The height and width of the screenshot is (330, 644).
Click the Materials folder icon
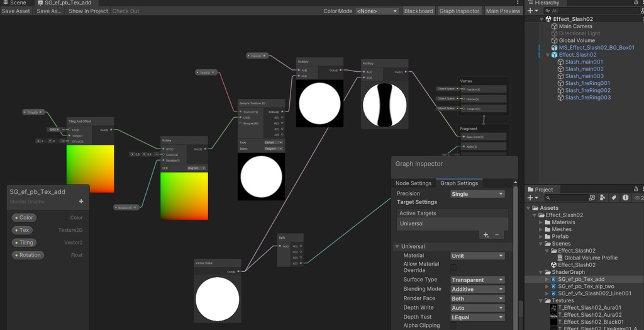tap(547, 222)
